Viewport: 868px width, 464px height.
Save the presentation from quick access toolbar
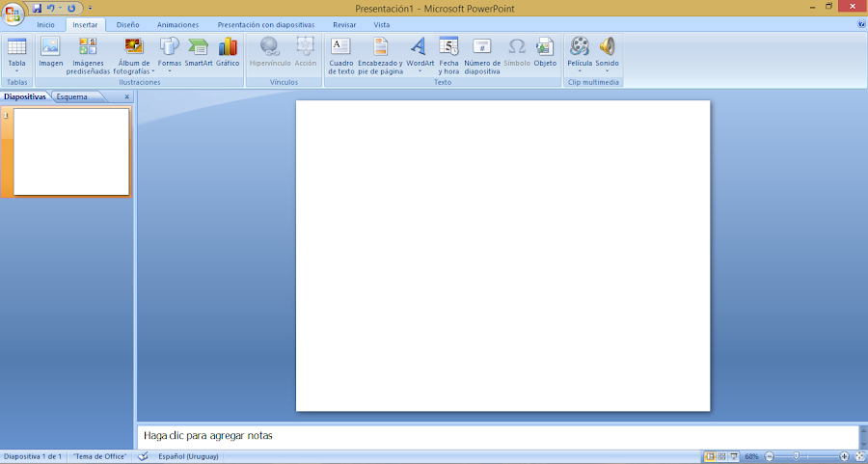(37, 9)
